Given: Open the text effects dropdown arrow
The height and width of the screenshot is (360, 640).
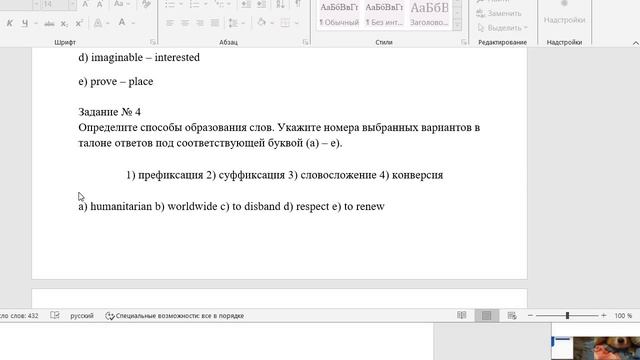Looking at the screenshot, I should (x=109, y=23).
